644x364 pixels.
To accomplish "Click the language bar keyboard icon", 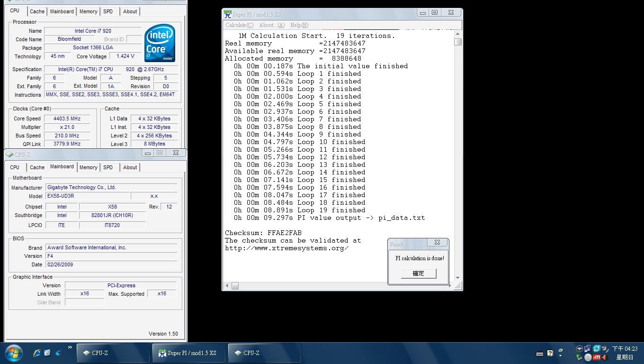I will pyautogui.click(x=540, y=354).
